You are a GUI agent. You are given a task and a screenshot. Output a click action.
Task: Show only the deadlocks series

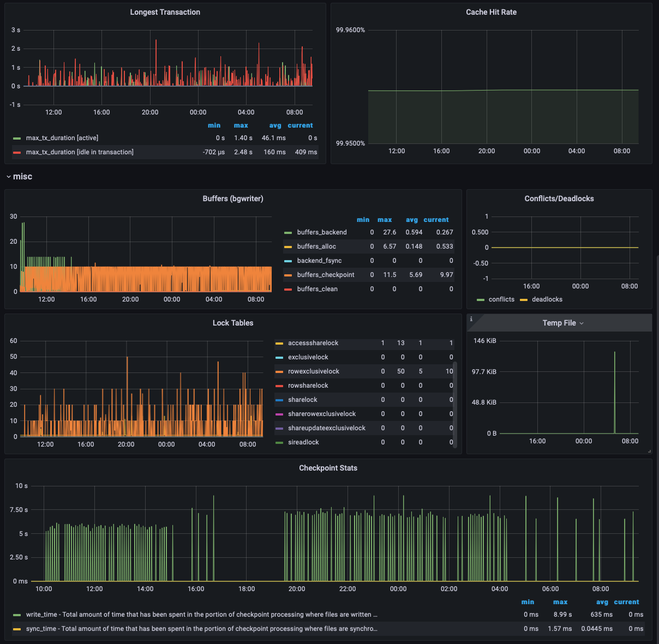[547, 299]
